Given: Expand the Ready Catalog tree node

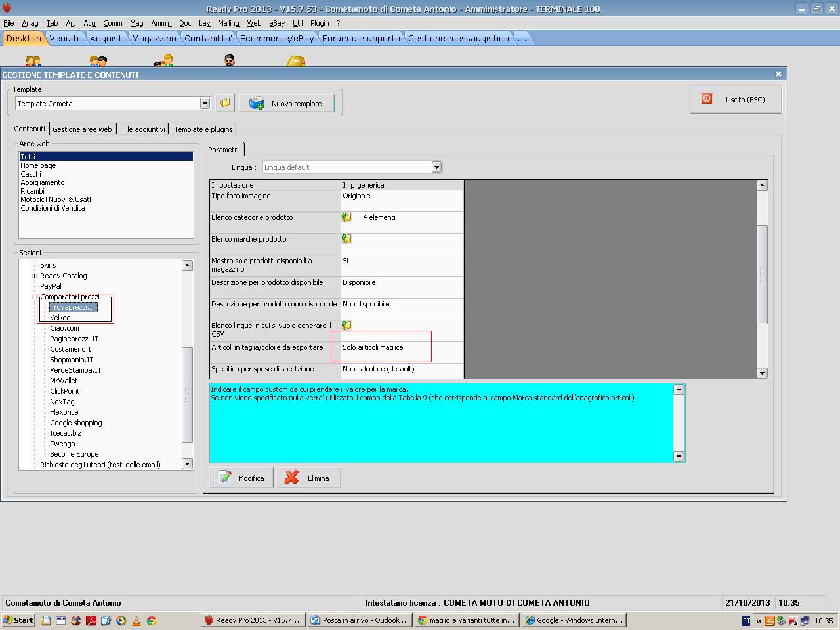Looking at the screenshot, I should pos(35,276).
